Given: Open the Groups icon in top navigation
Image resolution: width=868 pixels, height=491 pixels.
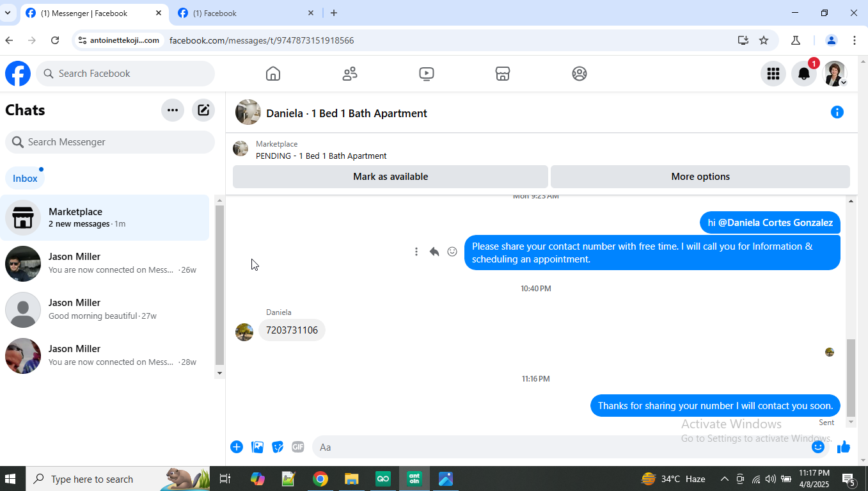Looking at the screenshot, I should tap(580, 74).
